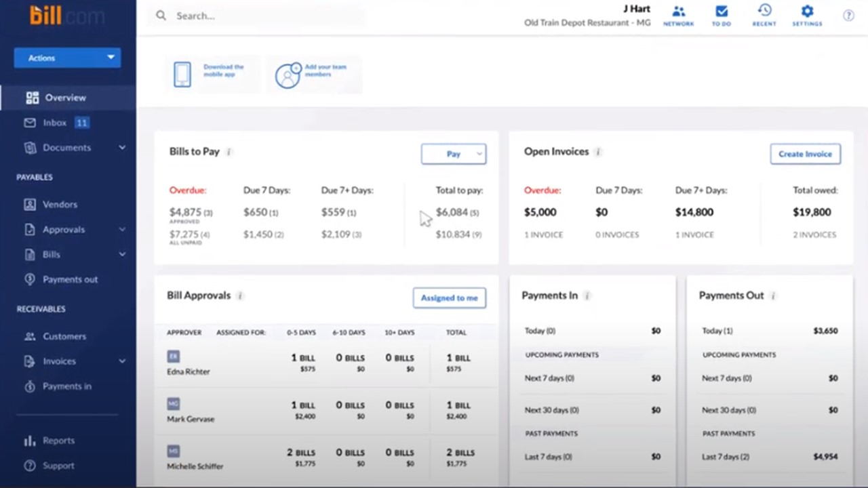
Task: Open the To Do checklist icon
Action: [x=721, y=12]
